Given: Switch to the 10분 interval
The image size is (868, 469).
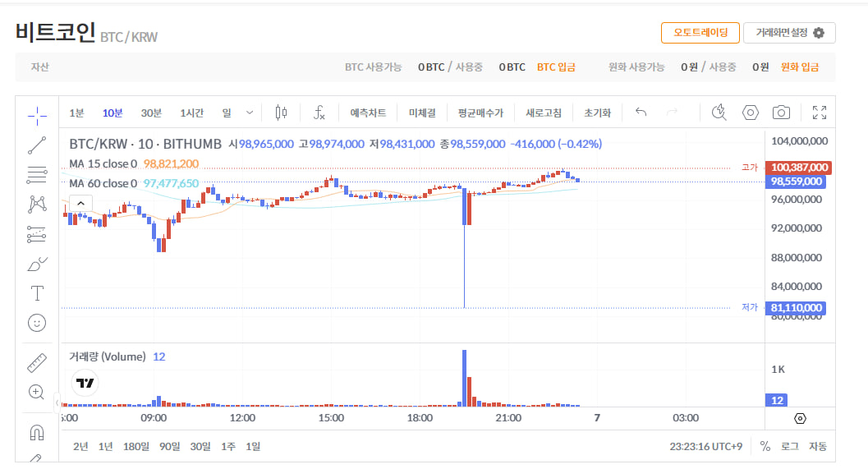Looking at the screenshot, I should coord(113,113).
